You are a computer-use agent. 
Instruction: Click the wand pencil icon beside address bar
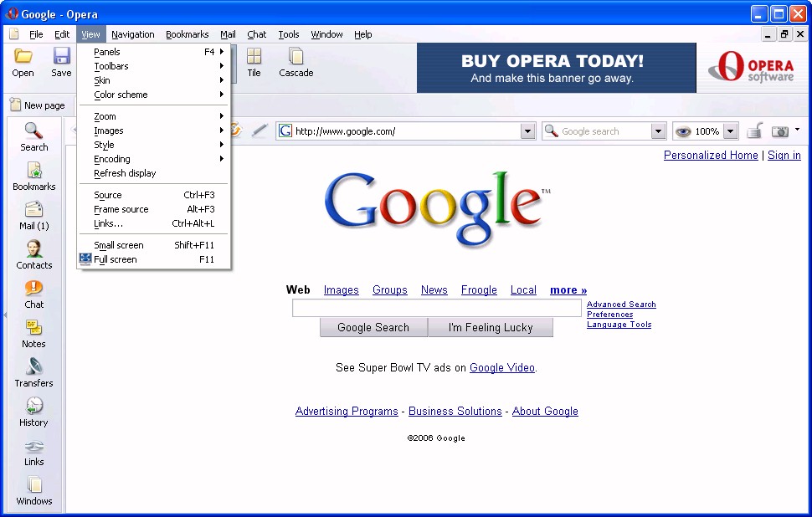click(x=260, y=131)
